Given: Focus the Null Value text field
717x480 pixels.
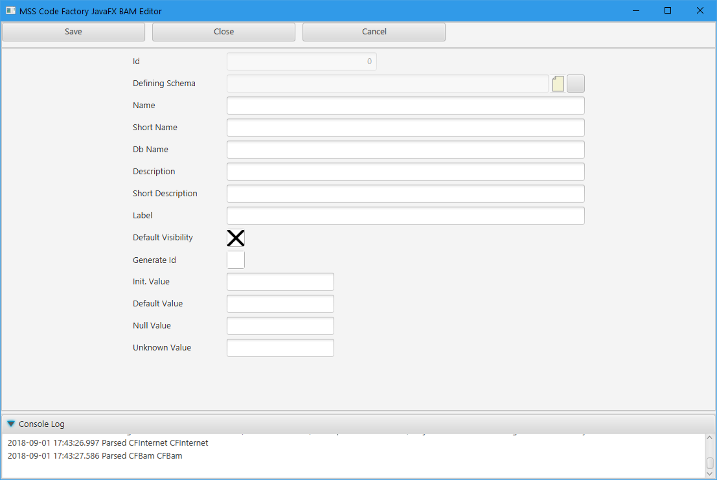Looking at the screenshot, I should coord(280,326).
